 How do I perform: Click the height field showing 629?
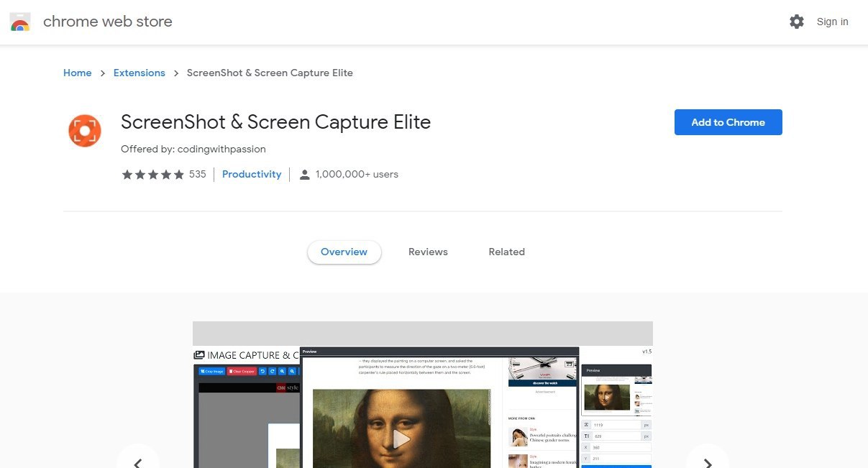(616, 436)
